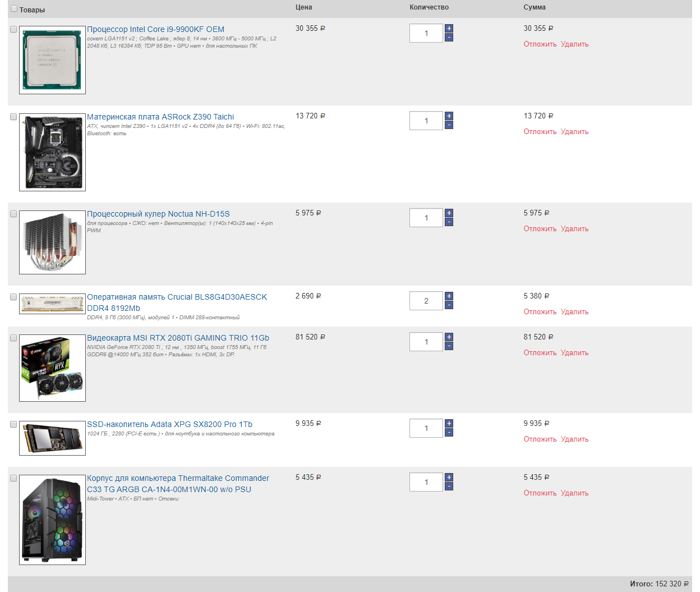Click the 81 520 ₽ price of MSI videocard
The height and width of the screenshot is (592, 700).
pyautogui.click(x=310, y=337)
